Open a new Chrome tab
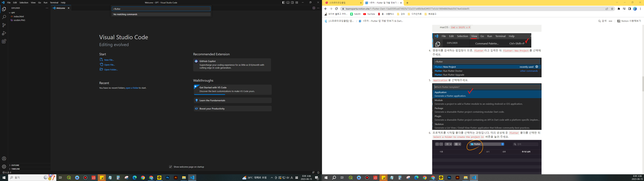The height and width of the screenshot is (181, 644). 407,3
